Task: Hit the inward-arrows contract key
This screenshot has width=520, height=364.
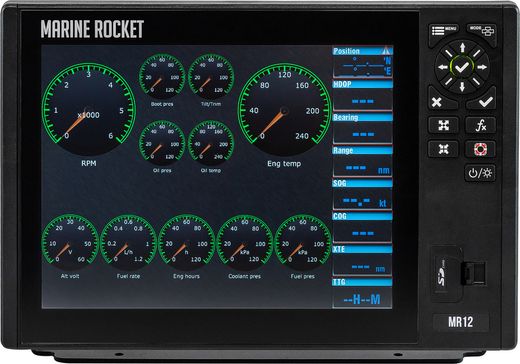Action: (x=443, y=149)
